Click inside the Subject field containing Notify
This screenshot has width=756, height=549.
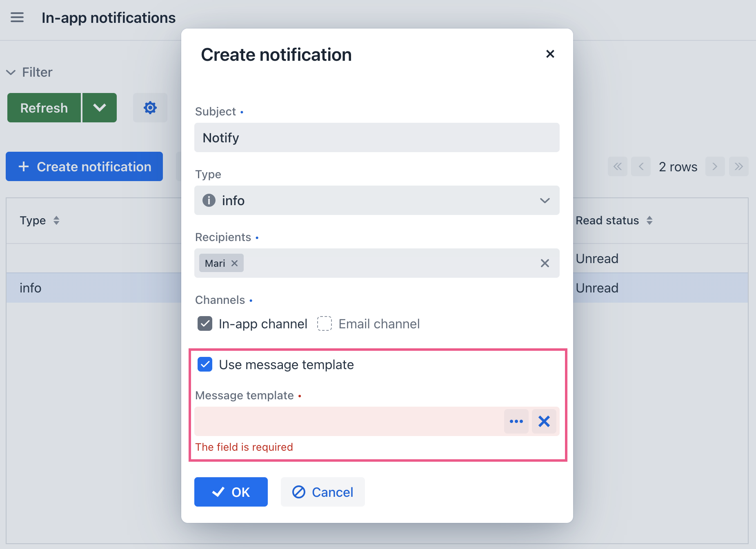click(376, 137)
